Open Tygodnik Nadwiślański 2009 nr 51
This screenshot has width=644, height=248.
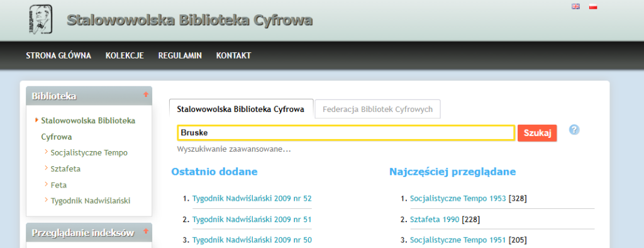(x=252, y=219)
